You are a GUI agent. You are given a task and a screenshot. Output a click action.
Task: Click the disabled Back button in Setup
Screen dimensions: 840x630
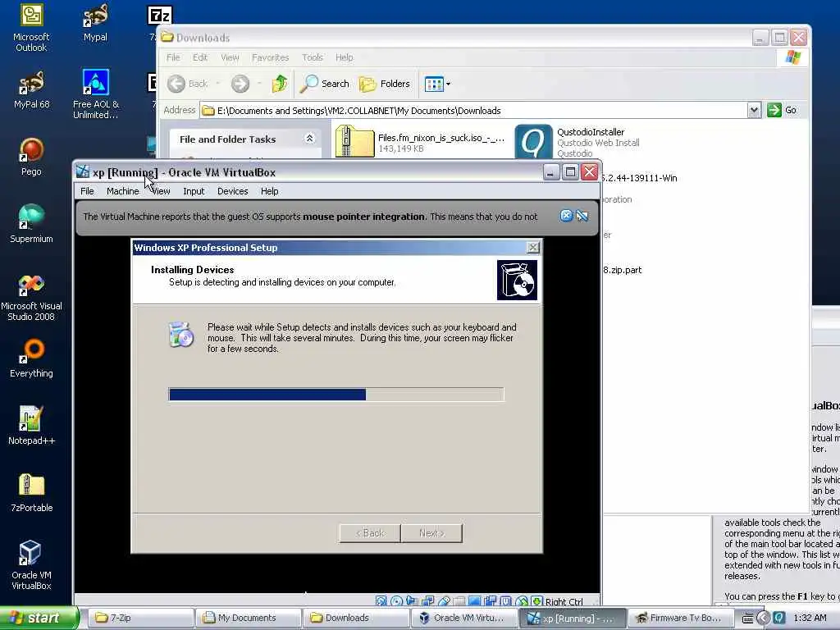(x=370, y=533)
